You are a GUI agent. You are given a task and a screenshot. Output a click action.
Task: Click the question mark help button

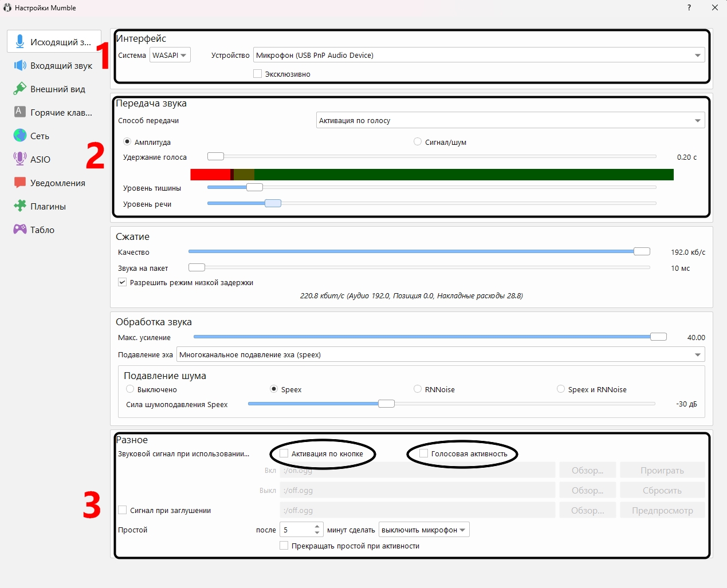[689, 7]
